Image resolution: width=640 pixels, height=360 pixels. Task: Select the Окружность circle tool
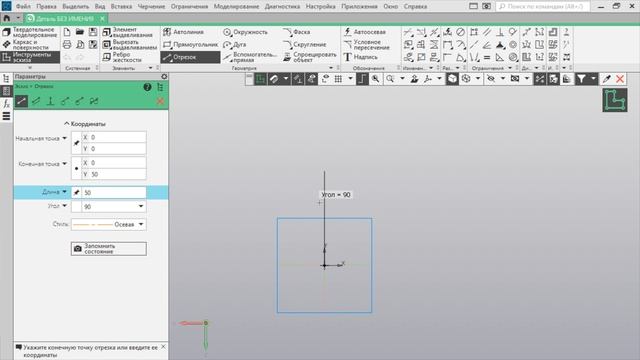point(245,32)
